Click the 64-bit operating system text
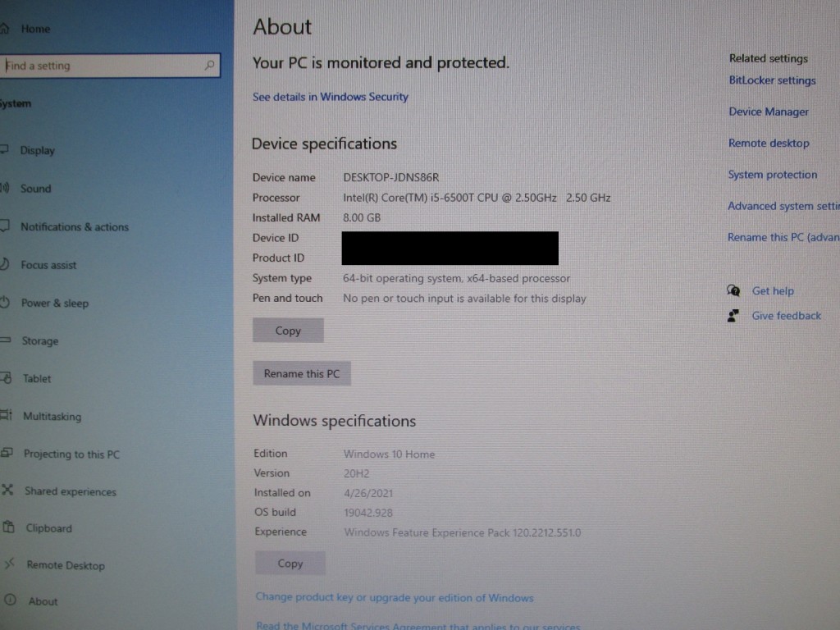This screenshot has height=630, width=840. click(x=456, y=279)
